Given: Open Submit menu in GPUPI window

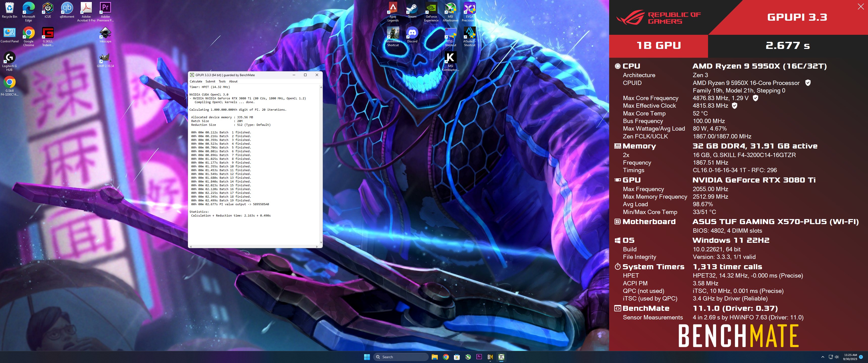Looking at the screenshot, I should coord(210,81).
